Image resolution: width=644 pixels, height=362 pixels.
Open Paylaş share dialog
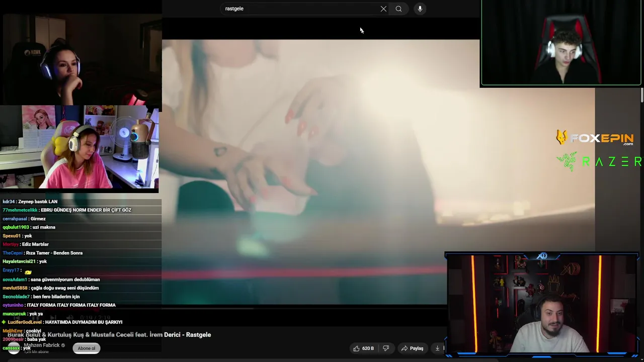click(x=412, y=348)
